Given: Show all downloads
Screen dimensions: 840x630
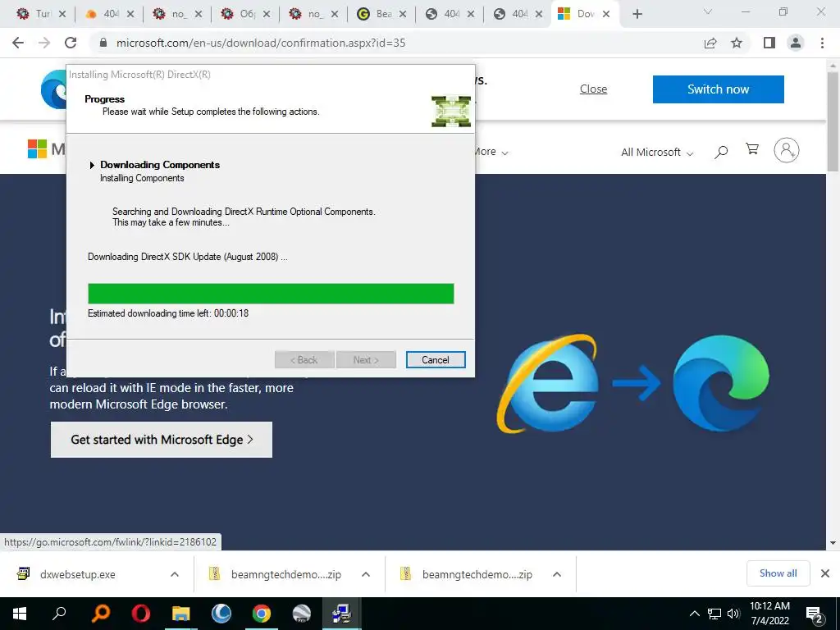Looking at the screenshot, I should pyautogui.click(x=778, y=573).
